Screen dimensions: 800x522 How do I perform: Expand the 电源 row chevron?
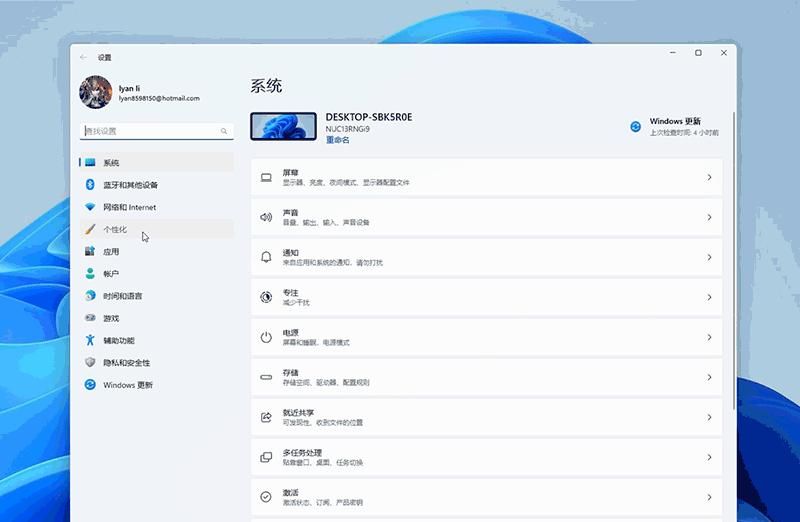click(x=709, y=337)
